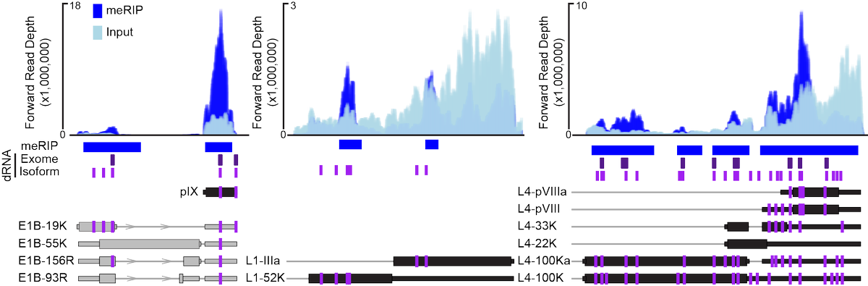Click the large gray E1B-55K exon box
Screen dimensions: 868x286
point(150,243)
